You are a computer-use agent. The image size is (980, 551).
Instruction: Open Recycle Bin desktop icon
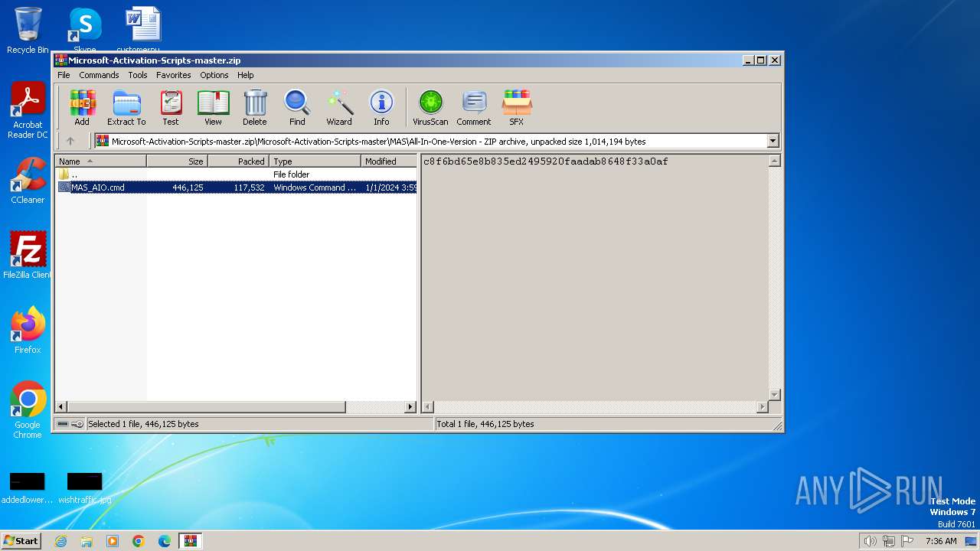pos(28,31)
